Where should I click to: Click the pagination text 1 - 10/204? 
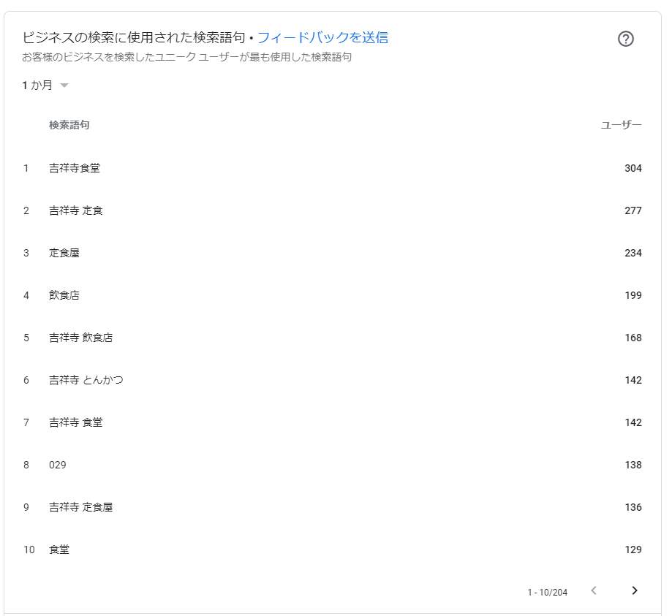coord(547,592)
